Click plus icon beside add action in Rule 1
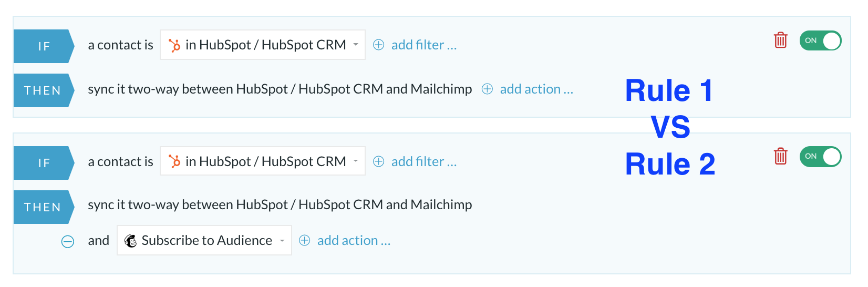 pyautogui.click(x=487, y=89)
